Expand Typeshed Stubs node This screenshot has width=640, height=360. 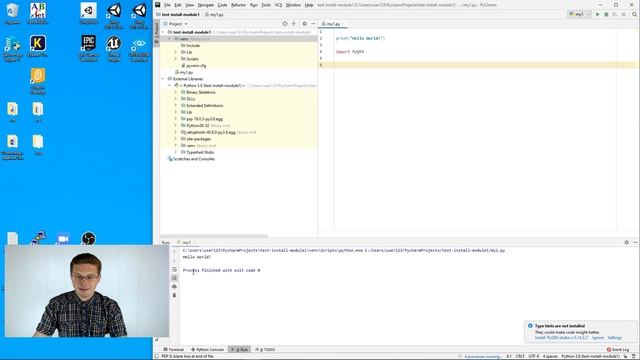point(176,152)
